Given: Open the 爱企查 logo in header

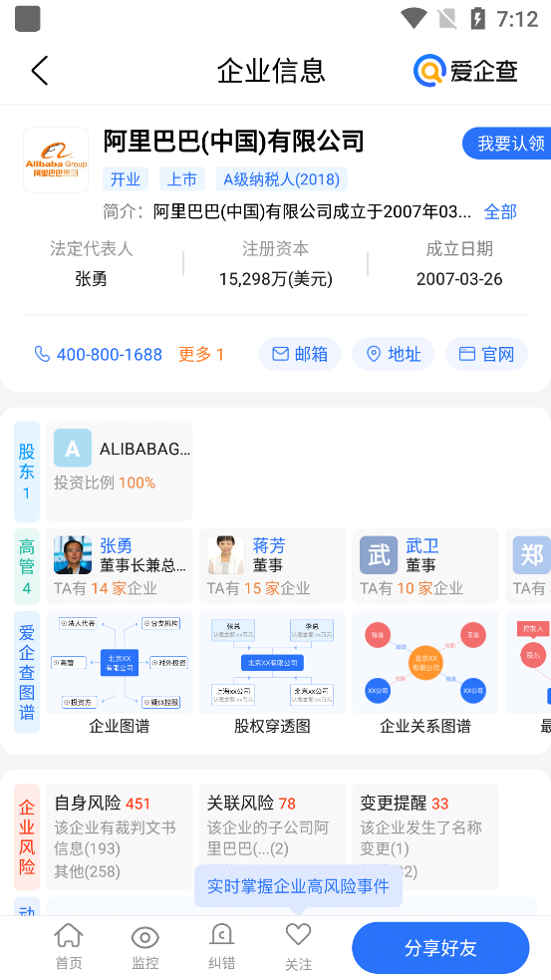Looking at the screenshot, I should [x=465, y=70].
